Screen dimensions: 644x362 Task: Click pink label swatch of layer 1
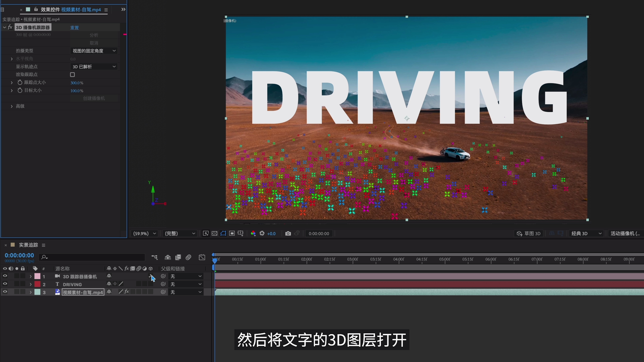37,276
